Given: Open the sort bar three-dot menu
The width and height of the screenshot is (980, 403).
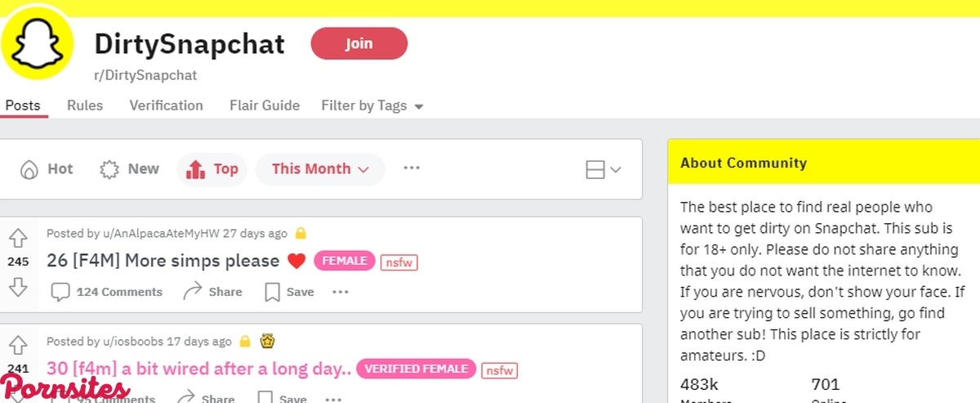Looking at the screenshot, I should click(x=412, y=168).
